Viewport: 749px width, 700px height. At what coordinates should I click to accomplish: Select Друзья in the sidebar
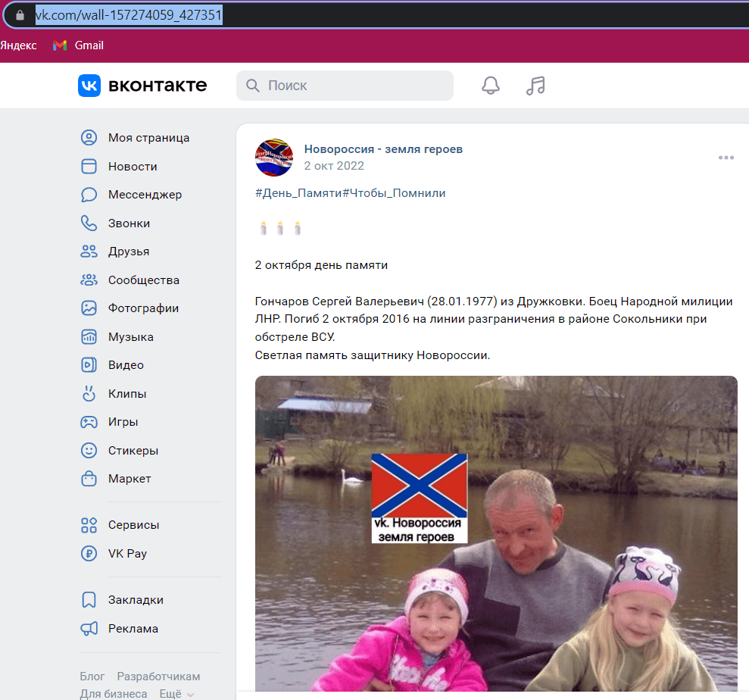129,252
